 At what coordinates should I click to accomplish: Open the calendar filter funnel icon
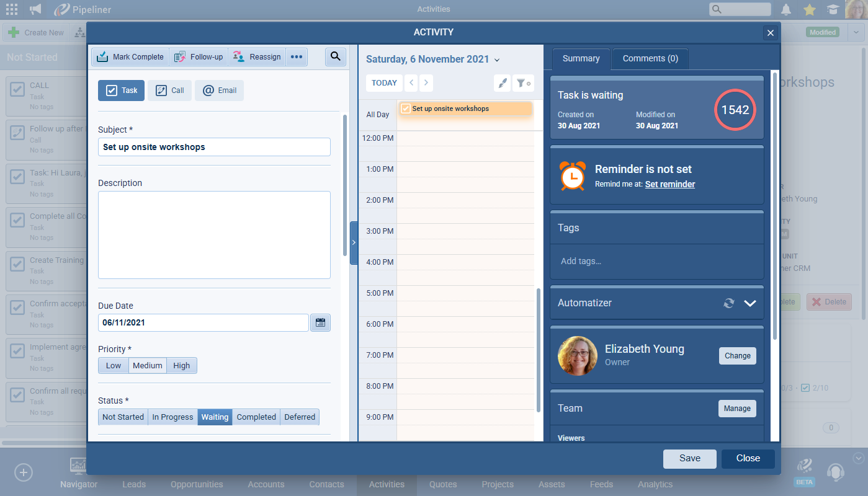coord(524,83)
